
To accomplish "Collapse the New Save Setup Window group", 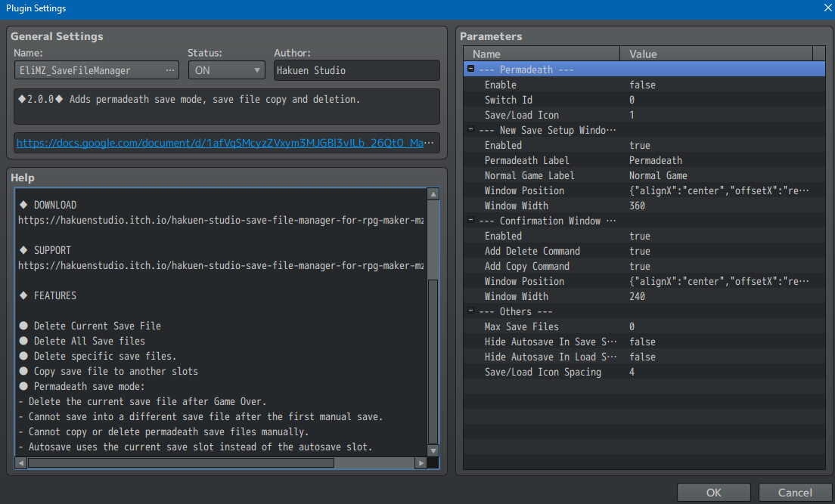I will (x=470, y=128).
